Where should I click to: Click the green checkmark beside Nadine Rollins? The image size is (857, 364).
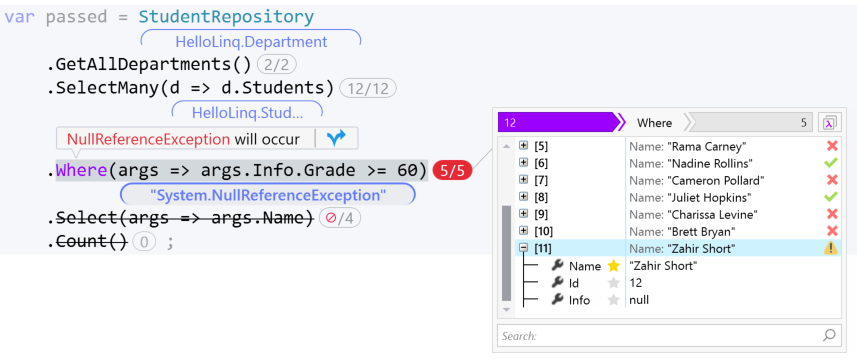pos(831,163)
